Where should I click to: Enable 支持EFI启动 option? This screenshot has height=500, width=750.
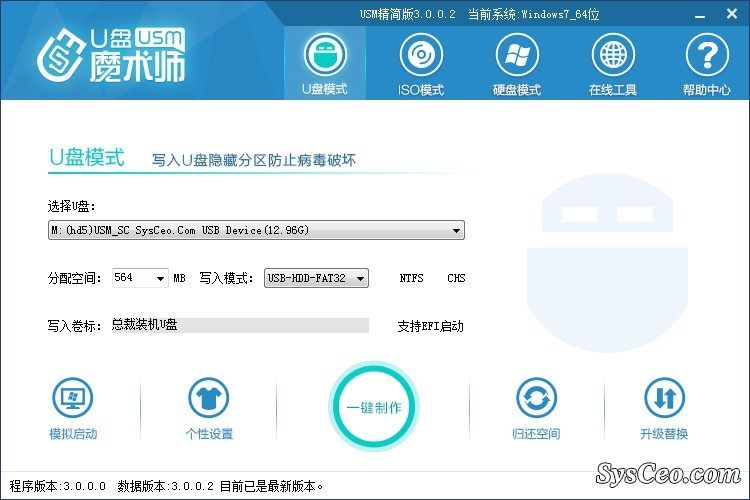[x=430, y=326]
